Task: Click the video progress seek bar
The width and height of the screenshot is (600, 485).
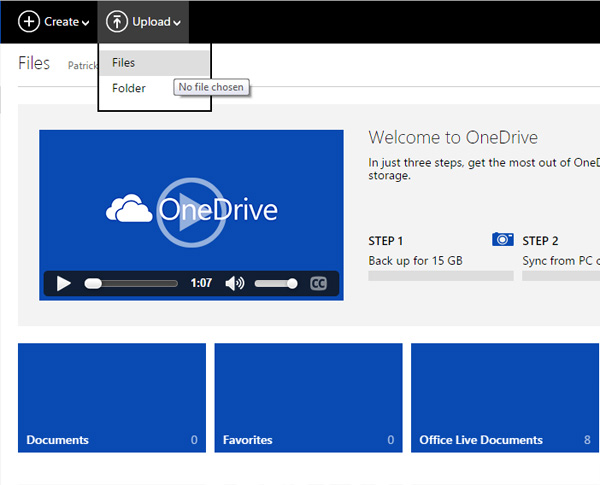Action: click(x=131, y=284)
